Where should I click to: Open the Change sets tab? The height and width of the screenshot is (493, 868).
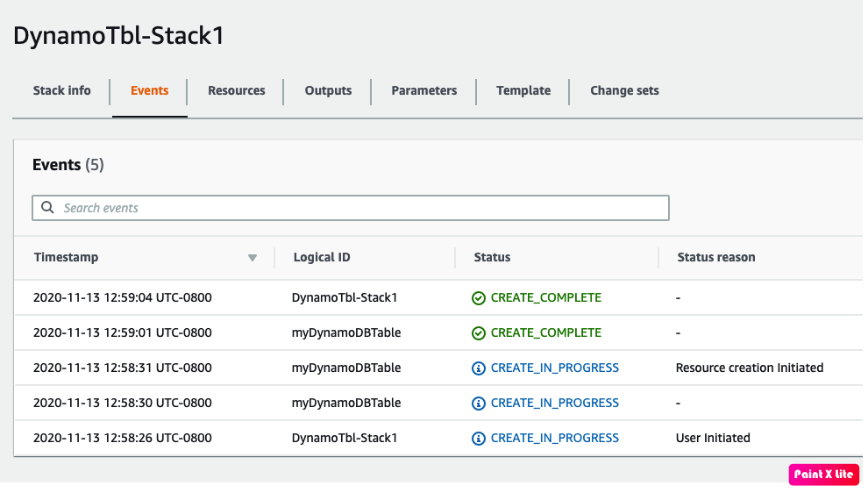pos(624,90)
